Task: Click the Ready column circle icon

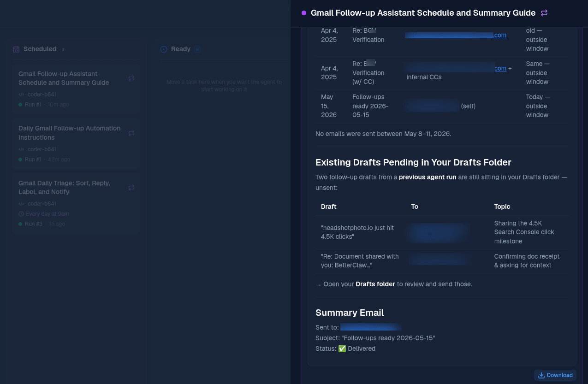Action: tap(164, 49)
